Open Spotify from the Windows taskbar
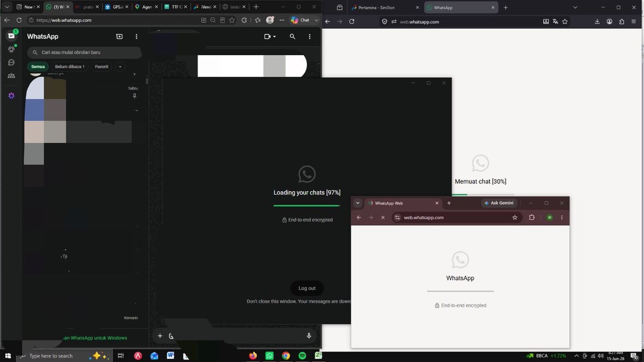The width and height of the screenshot is (644, 362). [x=302, y=356]
